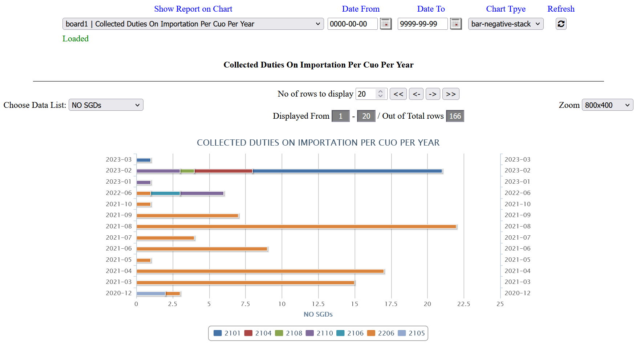
Task: Click the 2023-02 blue bar segment
Action: 347,171
